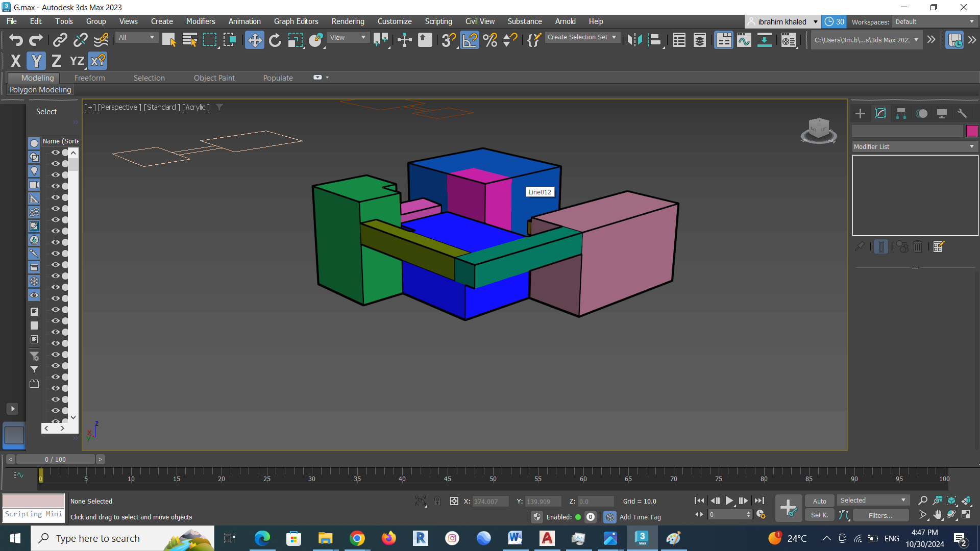Click the magenta object color swatch
The image size is (980, 551).
[x=972, y=131]
